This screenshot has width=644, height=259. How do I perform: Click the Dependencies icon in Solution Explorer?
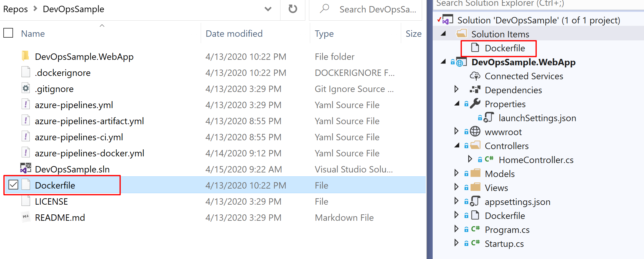tap(475, 90)
